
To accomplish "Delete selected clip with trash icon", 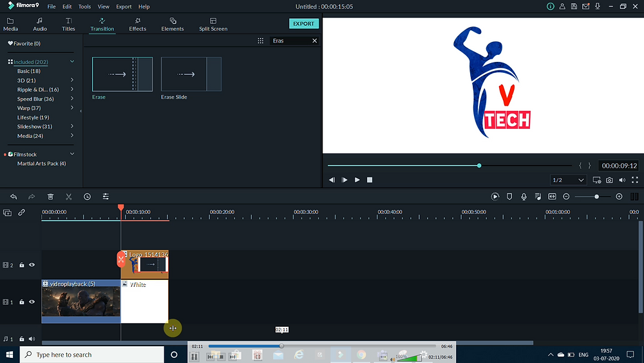I will pyautogui.click(x=50, y=197).
